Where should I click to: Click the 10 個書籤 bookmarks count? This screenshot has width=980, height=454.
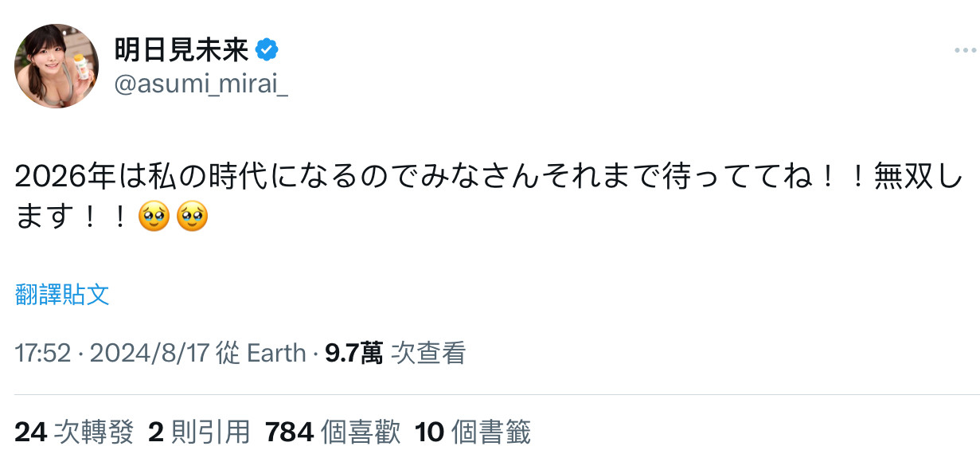pos(473,432)
